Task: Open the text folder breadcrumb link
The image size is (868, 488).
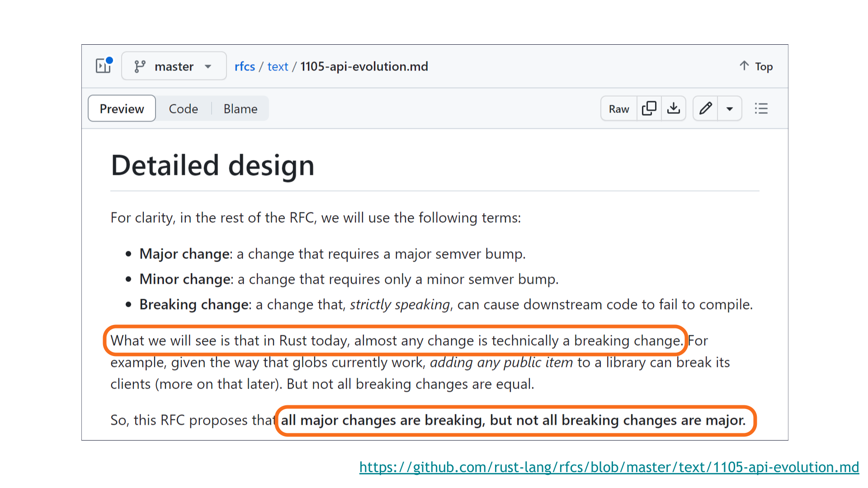Action: pyautogui.click(x=278, y=66)
